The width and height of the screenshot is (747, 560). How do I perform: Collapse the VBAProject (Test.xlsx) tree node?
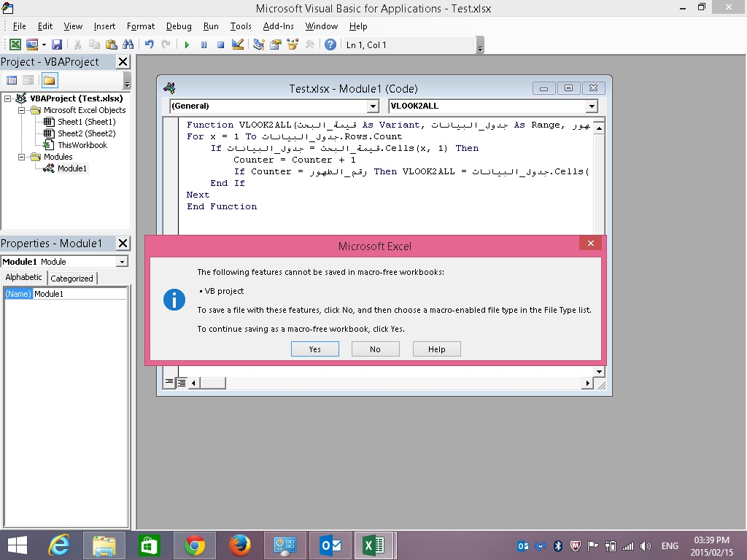point(7,98)
